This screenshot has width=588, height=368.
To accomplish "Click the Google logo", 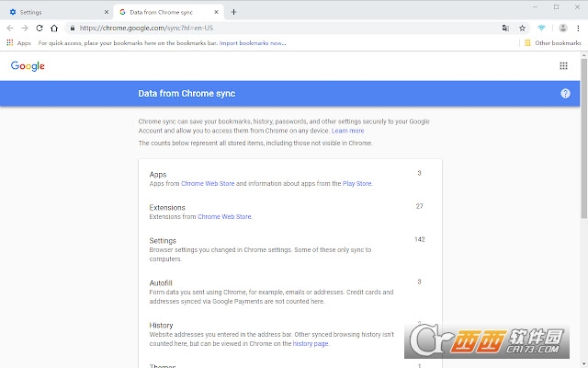I will [x=28, y=66].
